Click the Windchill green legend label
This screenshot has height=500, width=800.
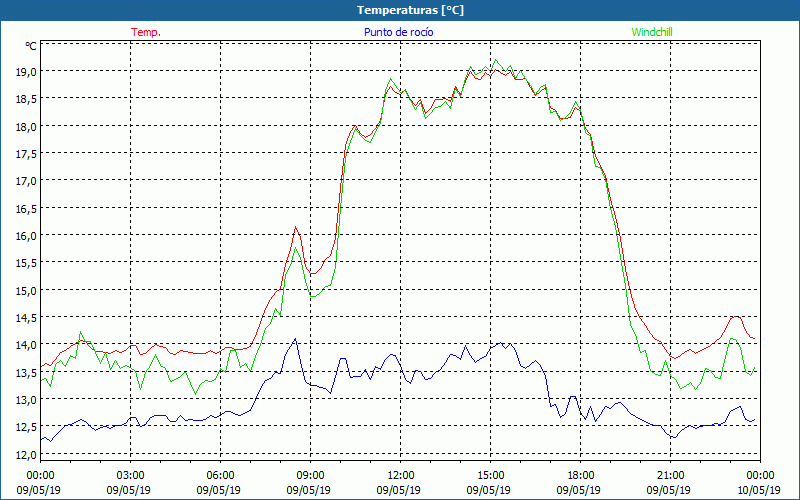click(652, 32)
